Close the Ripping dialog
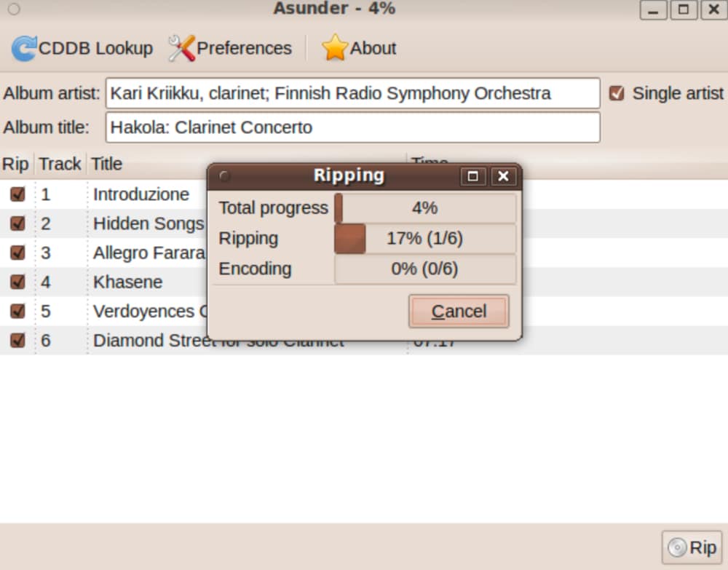728x570 pixels. click(x=504, y=176)
